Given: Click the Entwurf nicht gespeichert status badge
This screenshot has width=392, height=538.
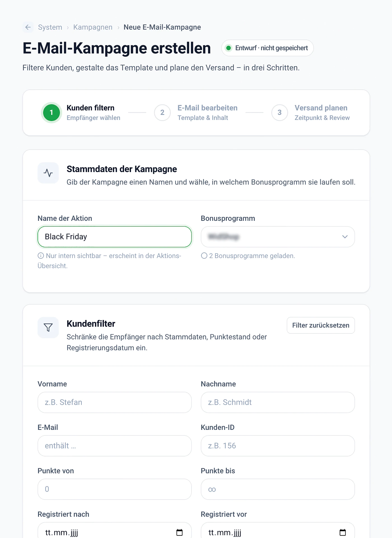Looking at the screenshot, I should [267, 48].
